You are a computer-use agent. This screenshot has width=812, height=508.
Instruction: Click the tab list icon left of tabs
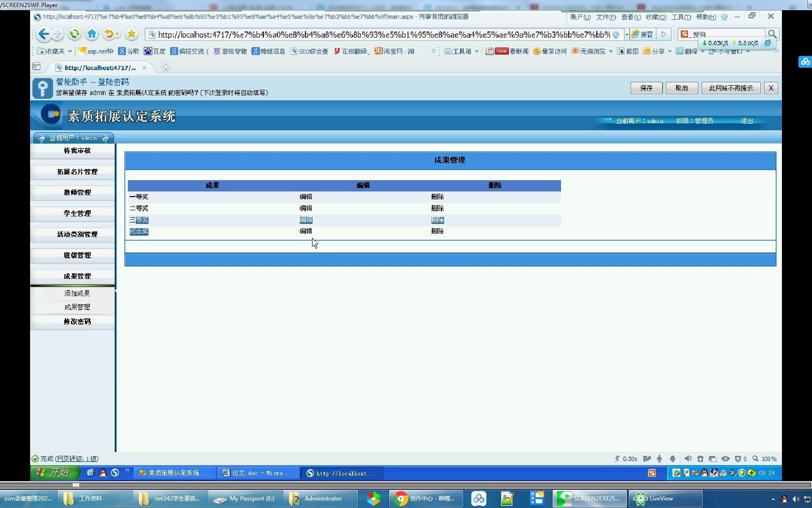(x=37, y=67)
